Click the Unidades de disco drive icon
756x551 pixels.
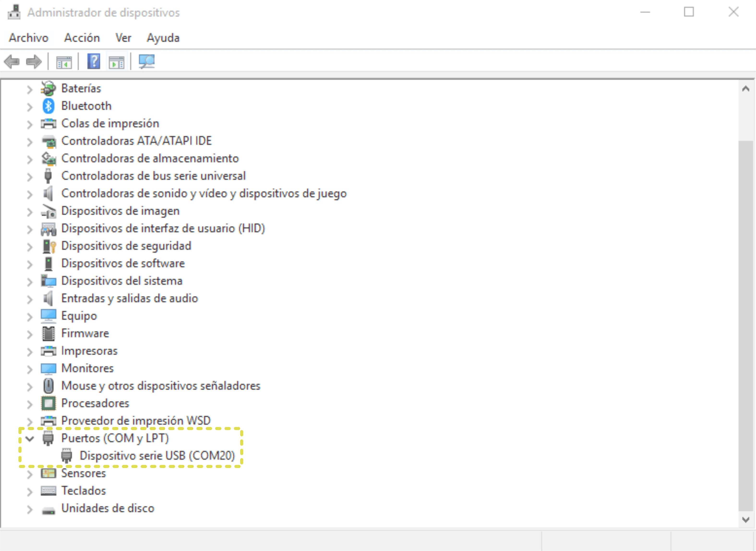pyautogui.click(x=49, y=510)
